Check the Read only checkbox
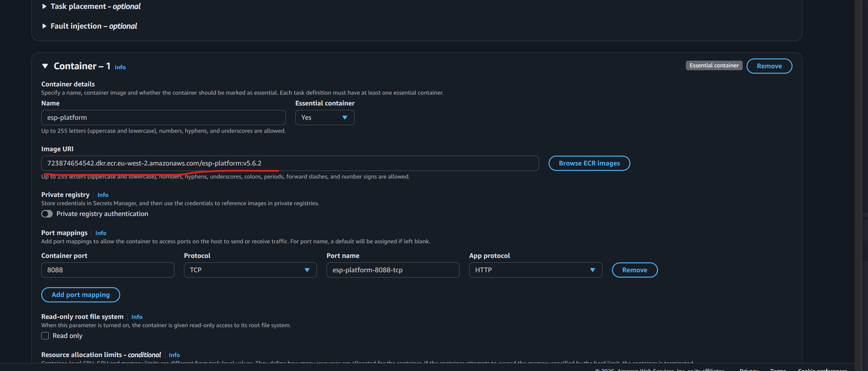The height and width of the screenshot is (371, 868). [45, 336]
